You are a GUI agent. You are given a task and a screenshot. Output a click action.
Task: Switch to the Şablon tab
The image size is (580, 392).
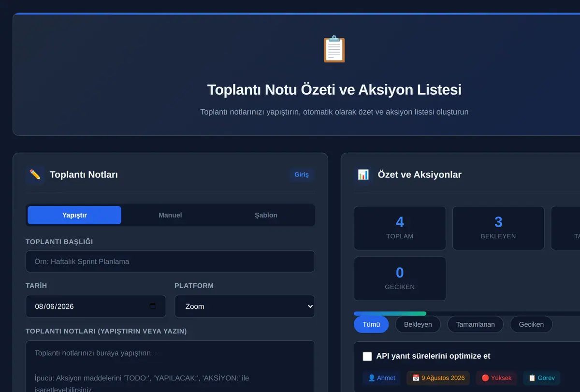tap(266, 215)
